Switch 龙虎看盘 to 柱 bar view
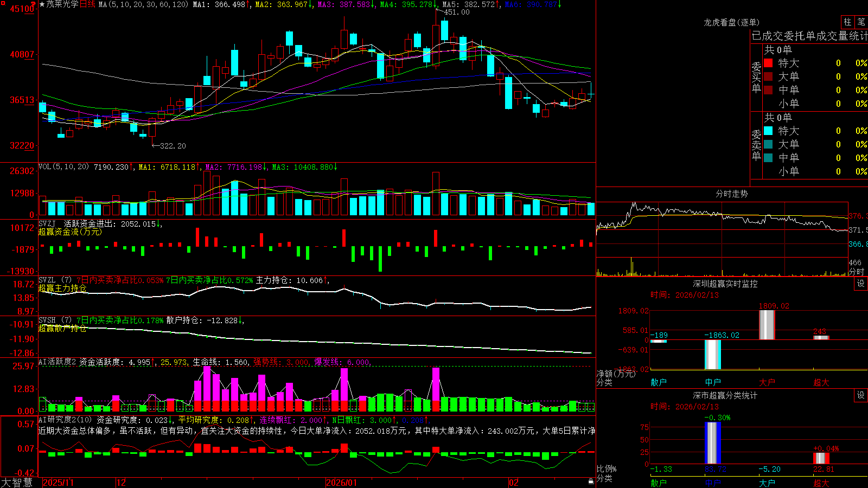 coord(847,22)
